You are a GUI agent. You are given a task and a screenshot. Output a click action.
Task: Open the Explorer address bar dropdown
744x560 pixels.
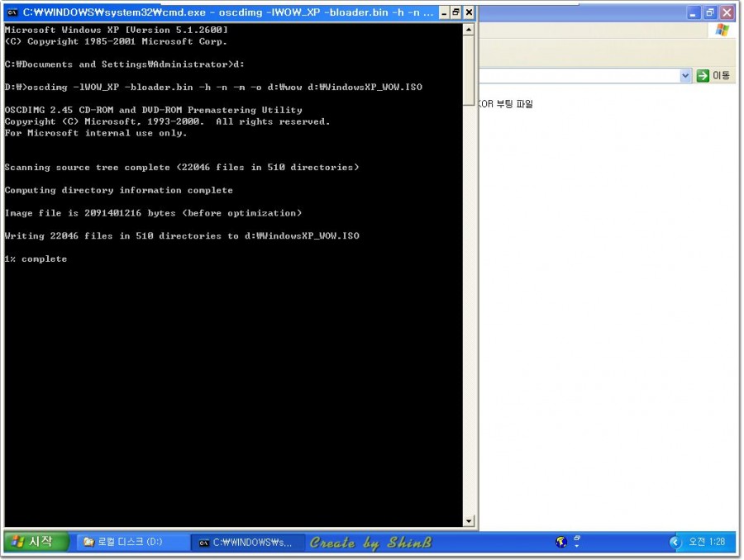(685, 75)
